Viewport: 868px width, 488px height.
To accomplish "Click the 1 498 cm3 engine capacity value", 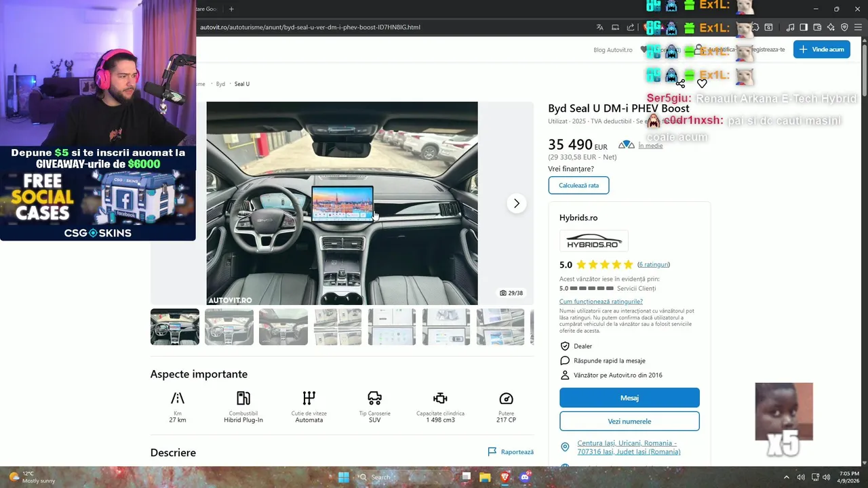I will pos(441,420).
